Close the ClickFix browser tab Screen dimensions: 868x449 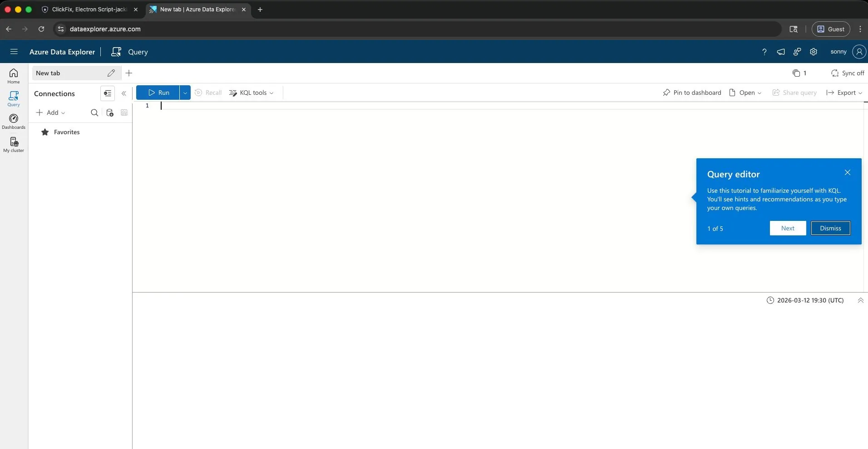point(136,10)
